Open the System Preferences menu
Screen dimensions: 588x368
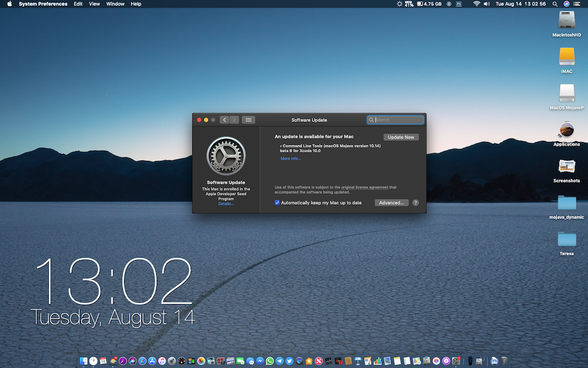[43, 4]
